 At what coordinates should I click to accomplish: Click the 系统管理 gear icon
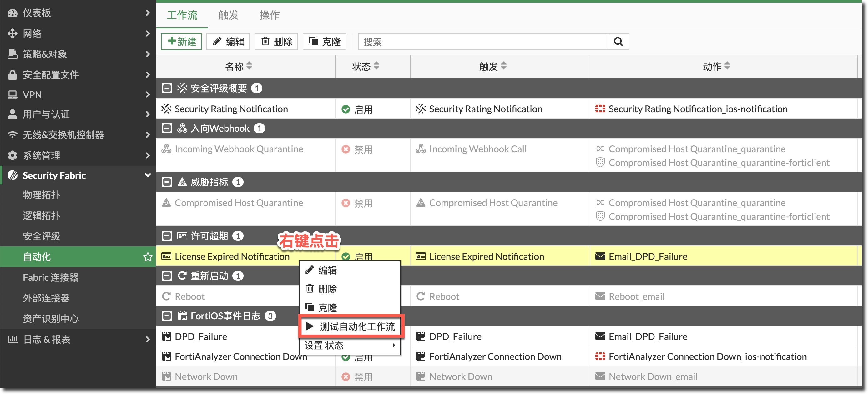tap(13, 155)
